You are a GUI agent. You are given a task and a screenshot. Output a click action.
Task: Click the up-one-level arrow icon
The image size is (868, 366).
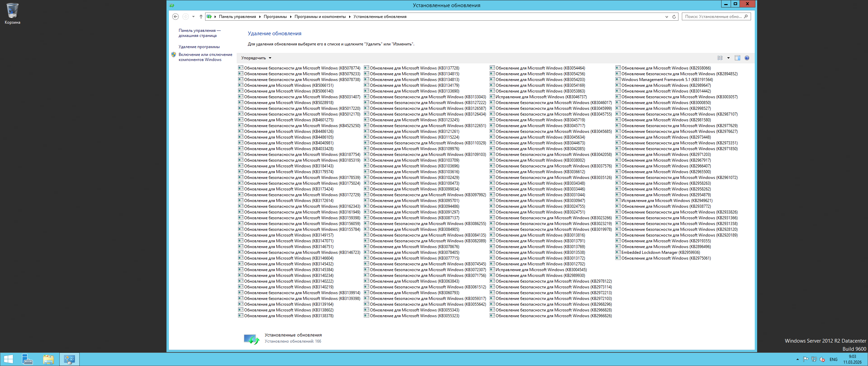pyautogui.click(x=201, y=17)
